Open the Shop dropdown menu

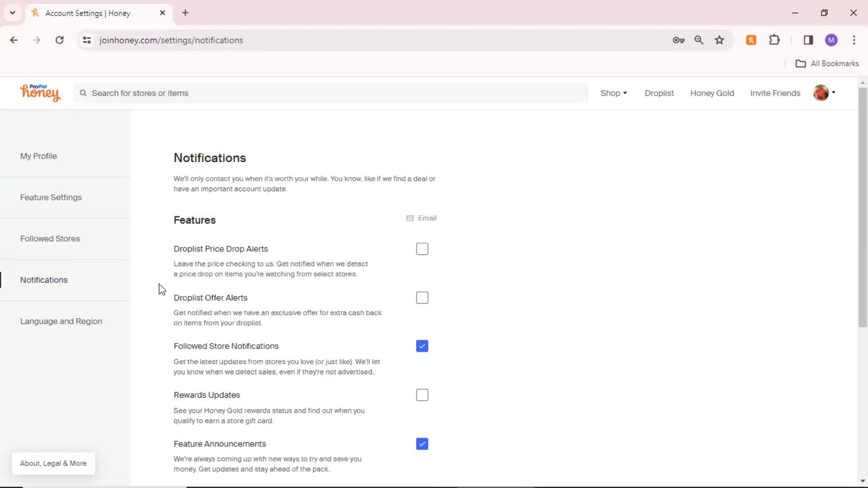point(613,93)
